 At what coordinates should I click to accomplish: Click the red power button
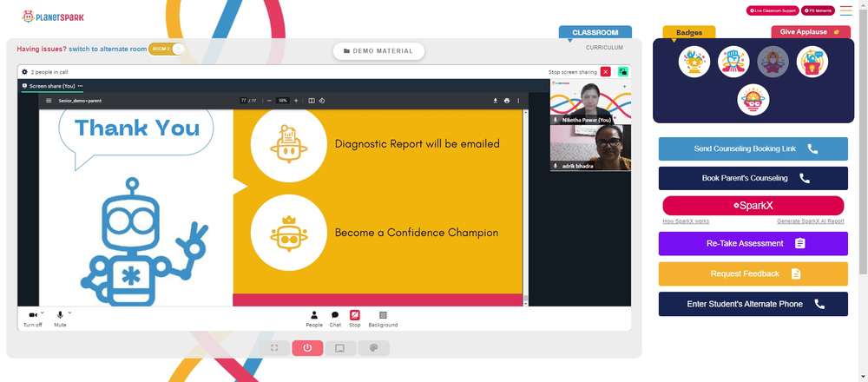coord(307,348)
